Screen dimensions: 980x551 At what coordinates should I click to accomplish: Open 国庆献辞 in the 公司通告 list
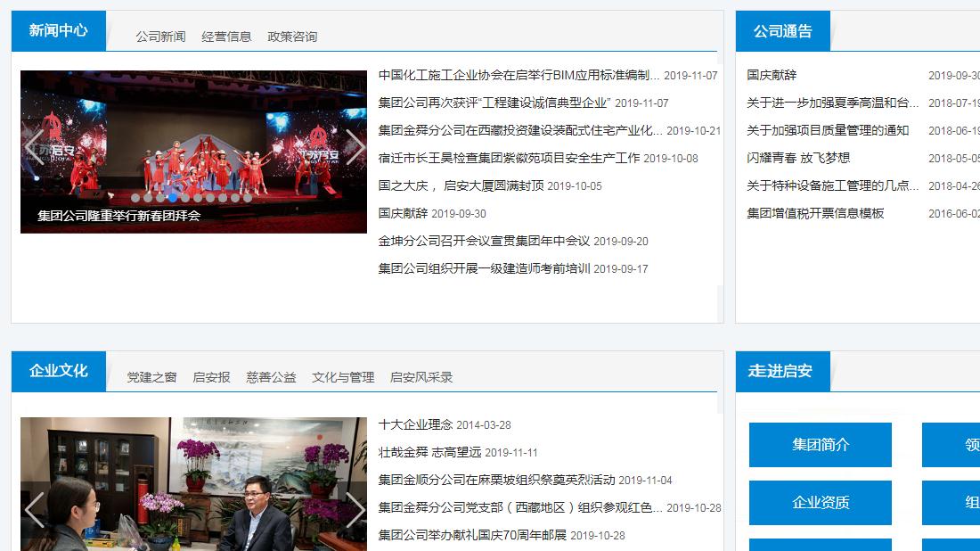(772, 75)
